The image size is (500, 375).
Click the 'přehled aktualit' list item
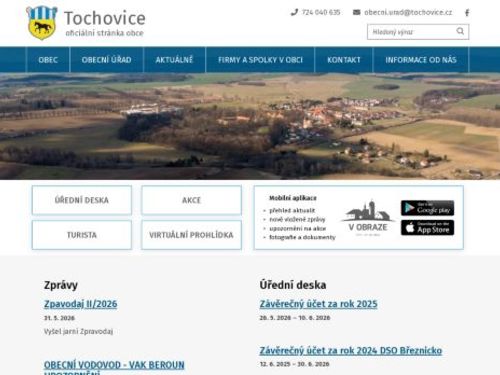click(292, 211)
